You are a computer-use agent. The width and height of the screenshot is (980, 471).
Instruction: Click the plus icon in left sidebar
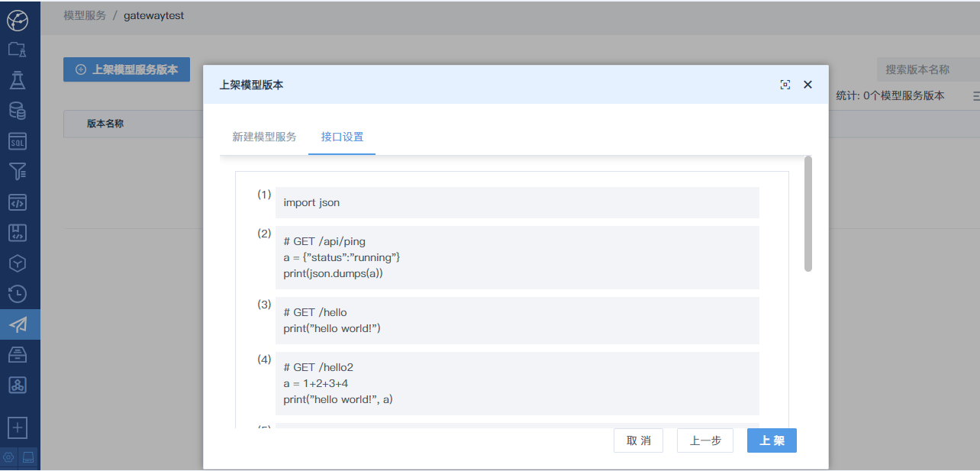click(x=17, y=428)
